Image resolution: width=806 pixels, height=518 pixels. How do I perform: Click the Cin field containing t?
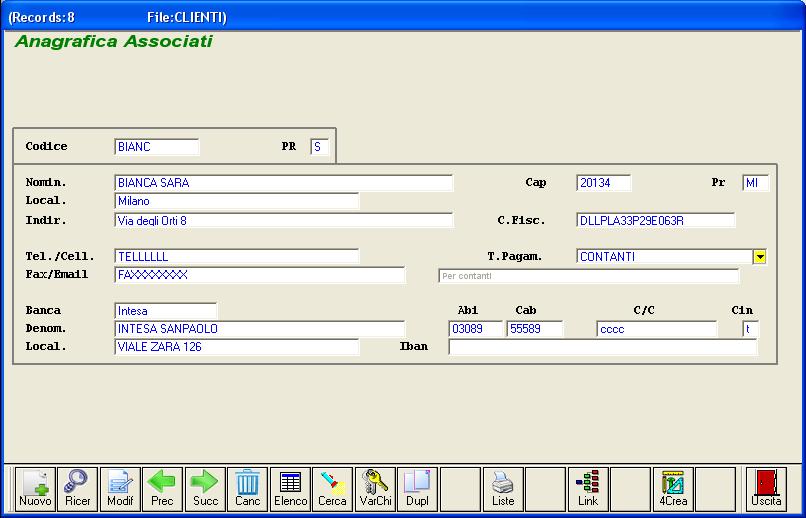pos(750,329)
